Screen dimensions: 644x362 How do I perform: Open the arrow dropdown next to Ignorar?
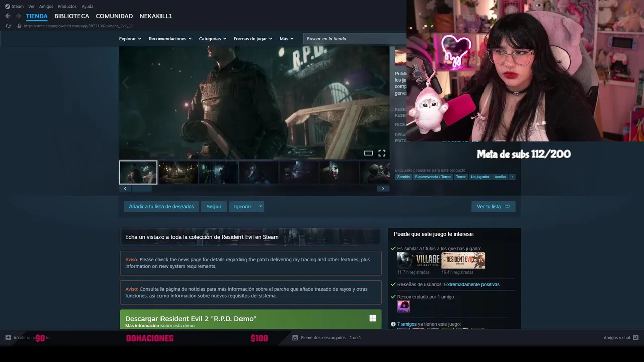click(x=260, y=206)
